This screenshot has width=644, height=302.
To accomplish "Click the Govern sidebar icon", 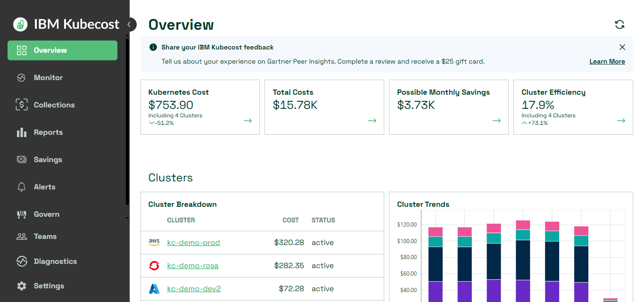I will point(21,214).
